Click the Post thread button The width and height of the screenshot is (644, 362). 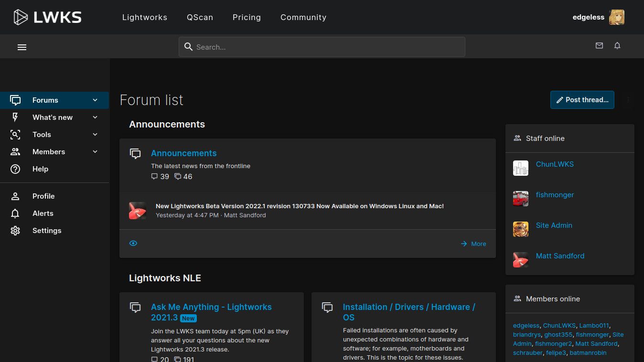click(x=582, y=100)
